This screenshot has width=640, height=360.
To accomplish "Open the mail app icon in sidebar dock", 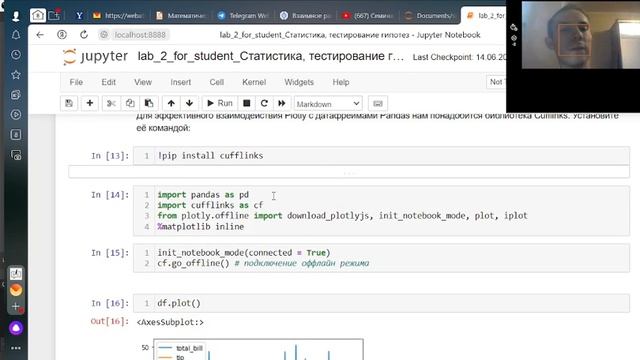I will pos(16,273).
